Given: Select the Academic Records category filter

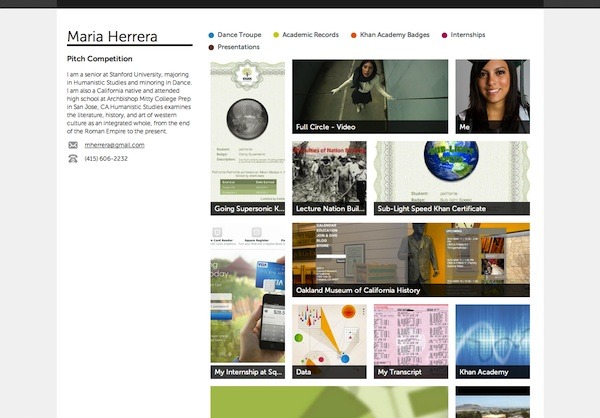Looking at the screenshot, I should click(x=310, y=35).
